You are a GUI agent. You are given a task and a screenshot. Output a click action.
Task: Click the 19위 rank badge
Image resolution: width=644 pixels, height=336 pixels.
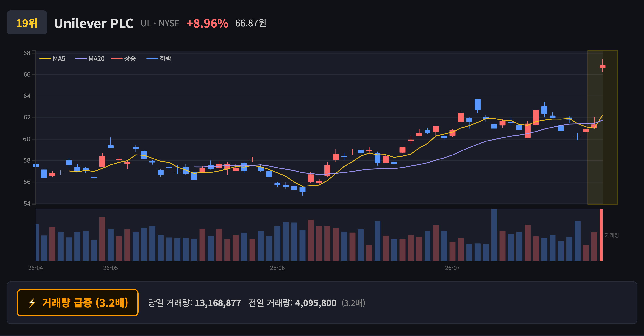pyautogui.click(x=27, y=22)
